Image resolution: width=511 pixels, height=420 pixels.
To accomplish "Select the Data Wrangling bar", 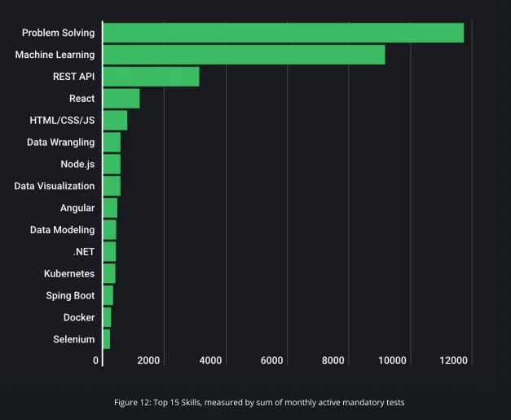I will [x=112, y=142].
